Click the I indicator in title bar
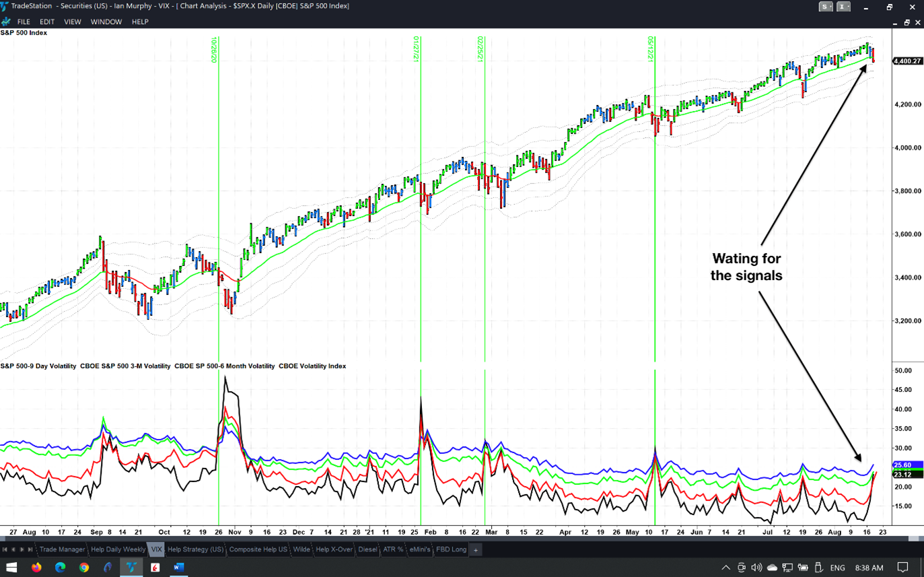Viewport: 924px width, 577px height. tap(843, 7)
